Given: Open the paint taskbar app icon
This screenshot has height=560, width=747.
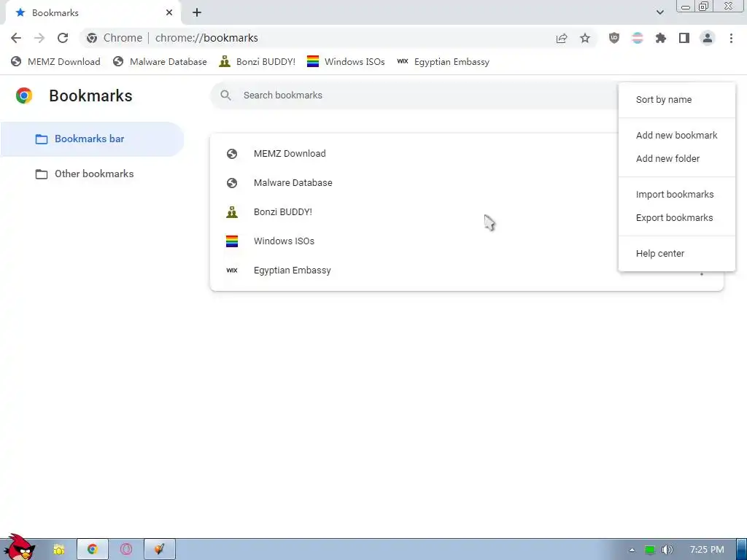Looking at the screenshot, I should coord(160,550).
